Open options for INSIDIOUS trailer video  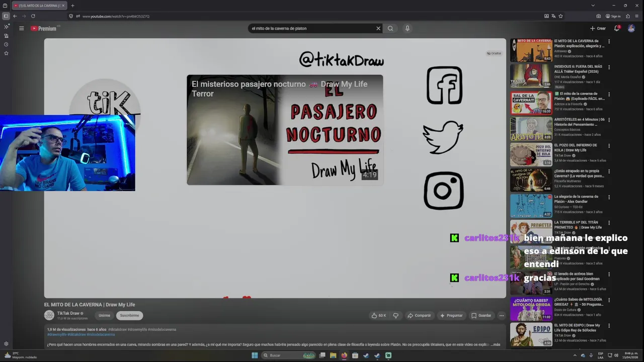pos(609,67)
